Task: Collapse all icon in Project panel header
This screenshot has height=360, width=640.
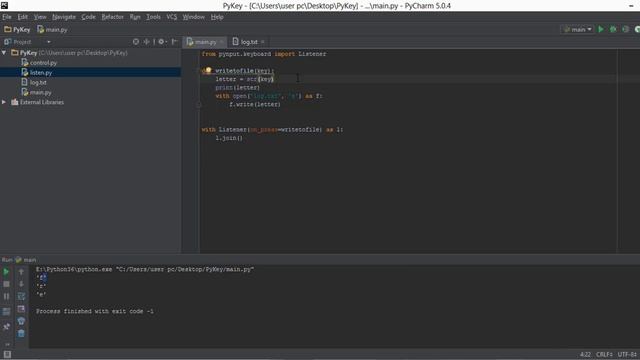Action: [x=146, y=42]
